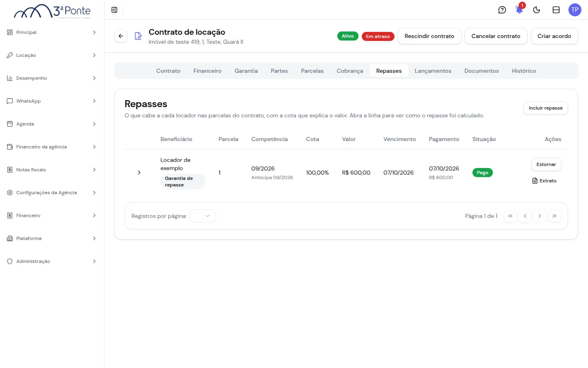Open the Registros por página dropdown
This screenshot has height=368, width=588.
point(203,216)
